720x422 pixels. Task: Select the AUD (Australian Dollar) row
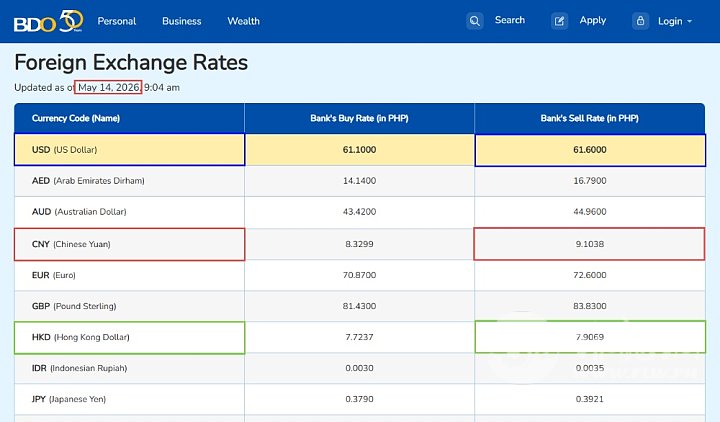tap(360, 212)
